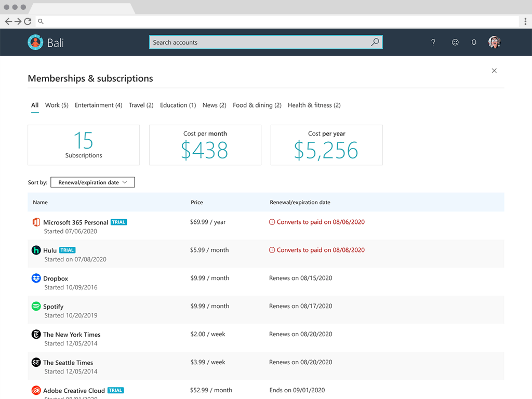Click Ends on 09/01/2020

(297, 390)
